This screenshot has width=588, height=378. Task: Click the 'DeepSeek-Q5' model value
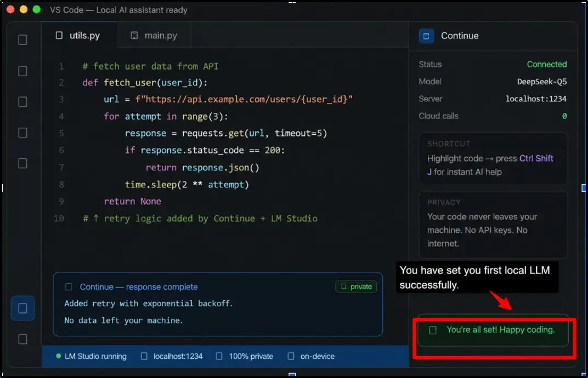[542, 82]
